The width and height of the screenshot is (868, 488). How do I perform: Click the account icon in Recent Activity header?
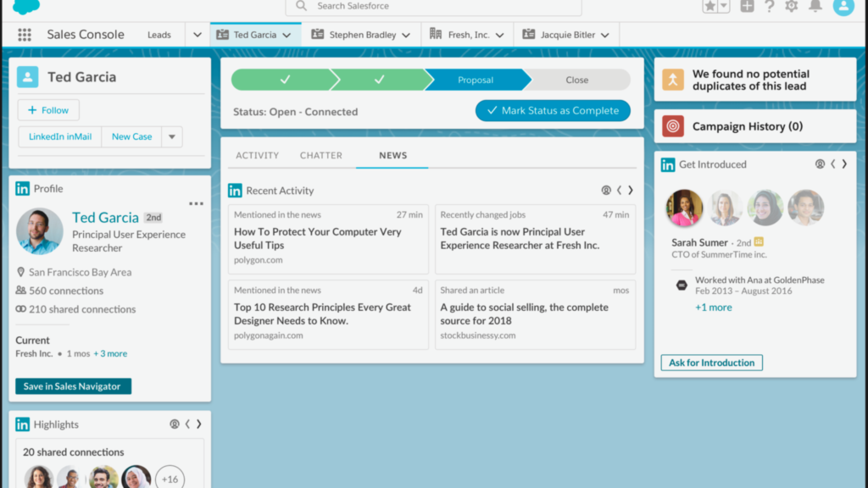click(606, 191)
